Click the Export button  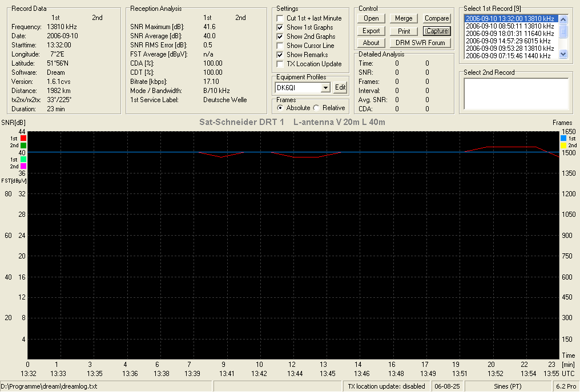[x=371, y=31]
